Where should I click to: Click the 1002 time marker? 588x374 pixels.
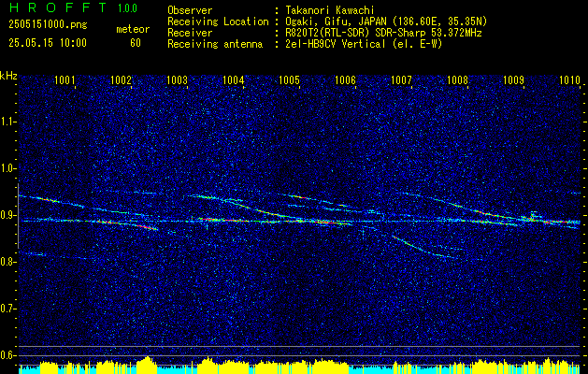pos(122,79)
